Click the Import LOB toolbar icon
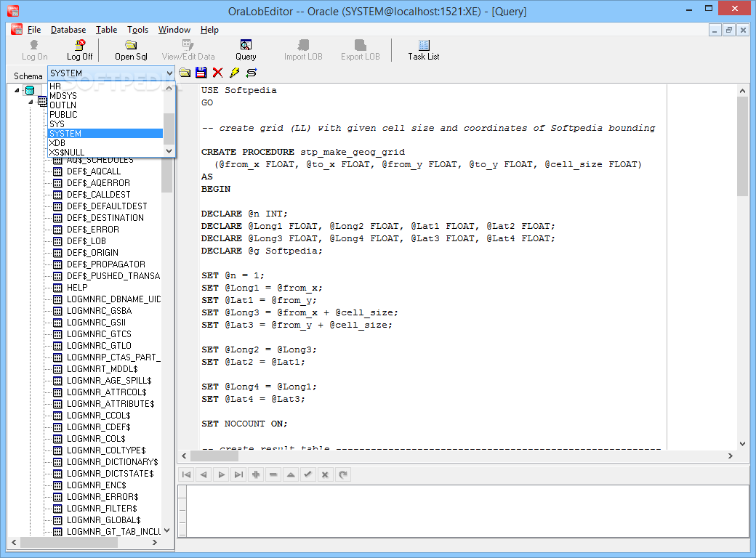Screen dimensions: 756x558 (303, 50)
